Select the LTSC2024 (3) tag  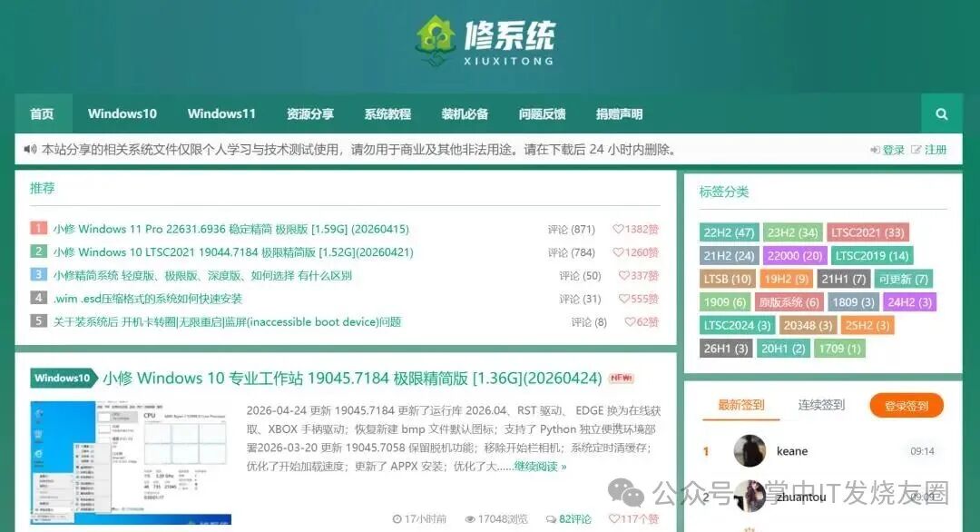[738, 325]
